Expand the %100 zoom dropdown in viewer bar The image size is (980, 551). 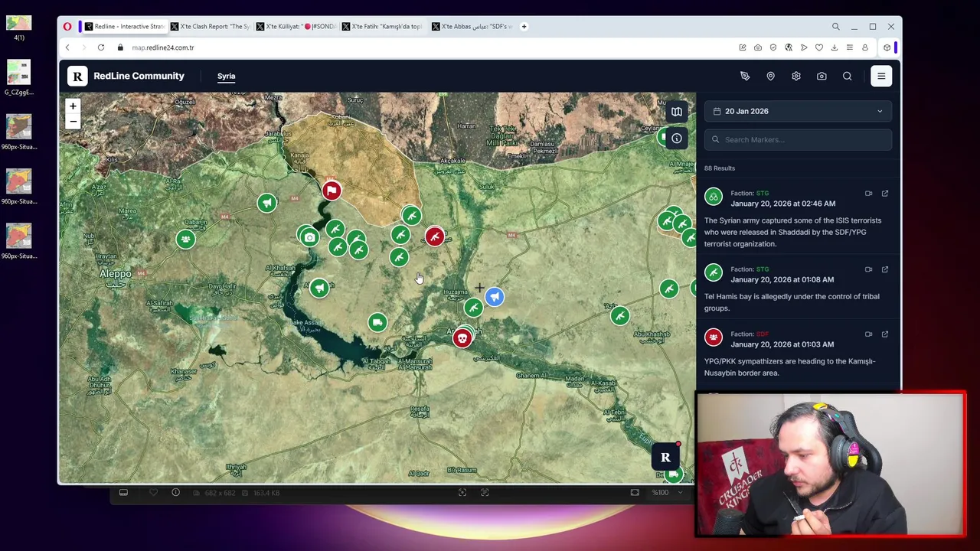(666, 493)
